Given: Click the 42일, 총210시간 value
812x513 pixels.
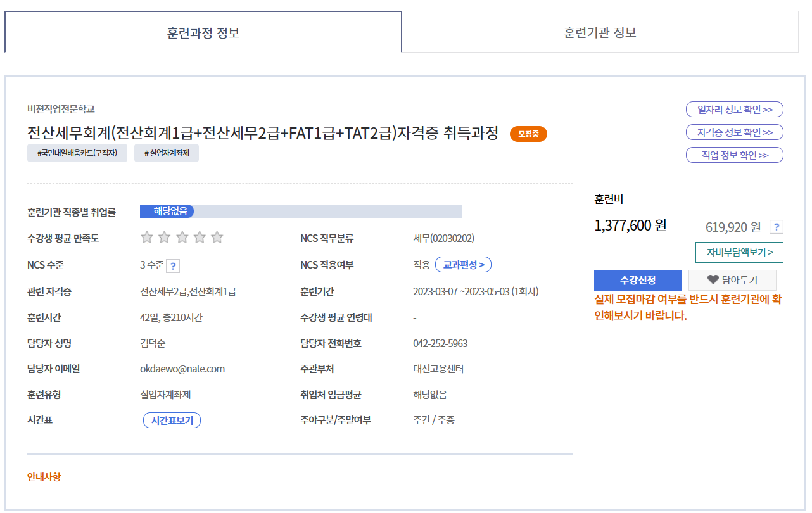Looking at the screenshot, I should pos(171,318).
